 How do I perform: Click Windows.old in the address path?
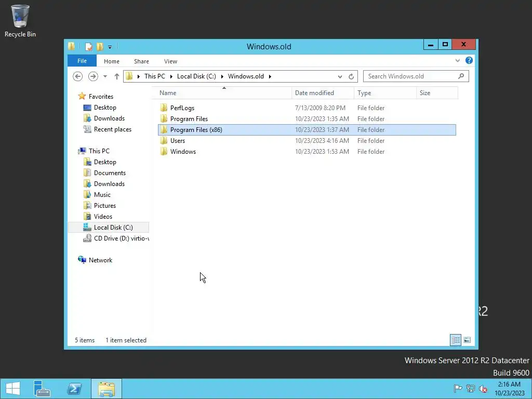246,76
